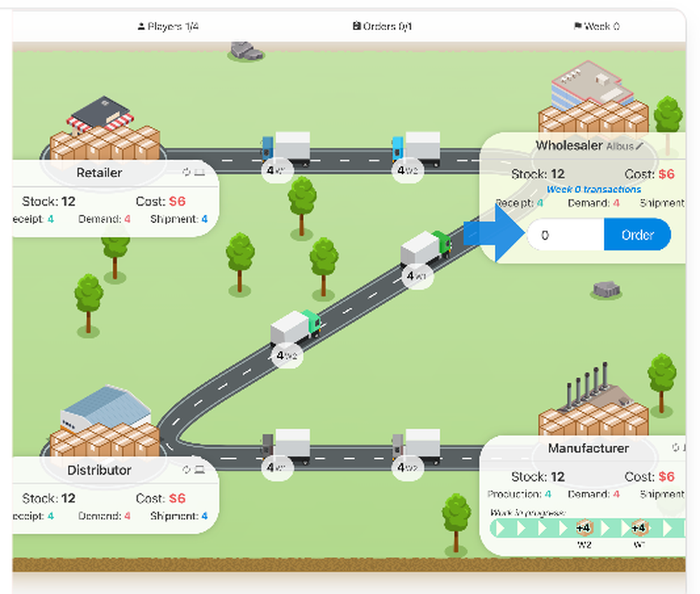Screen dimensions: 700x594
Task: Click the cyan-cab truck near the Wholesaler
Action: pos(416,148)
